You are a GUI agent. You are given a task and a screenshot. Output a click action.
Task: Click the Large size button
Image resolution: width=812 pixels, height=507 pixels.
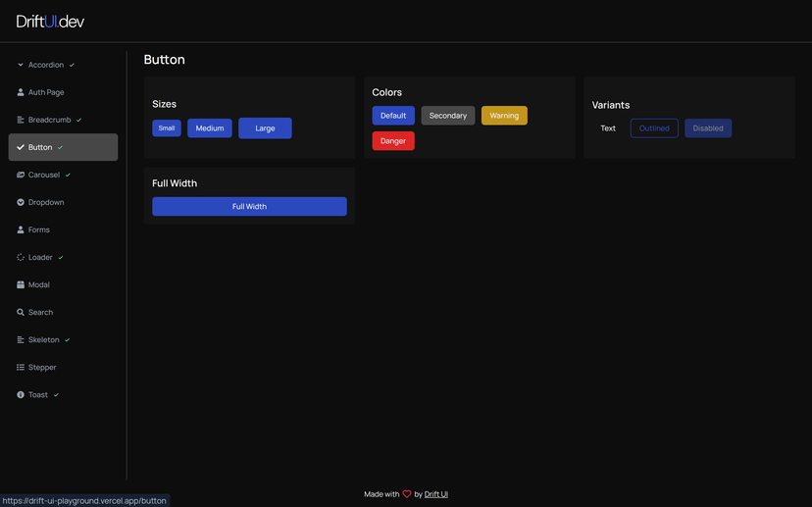[x=265, y=127]
